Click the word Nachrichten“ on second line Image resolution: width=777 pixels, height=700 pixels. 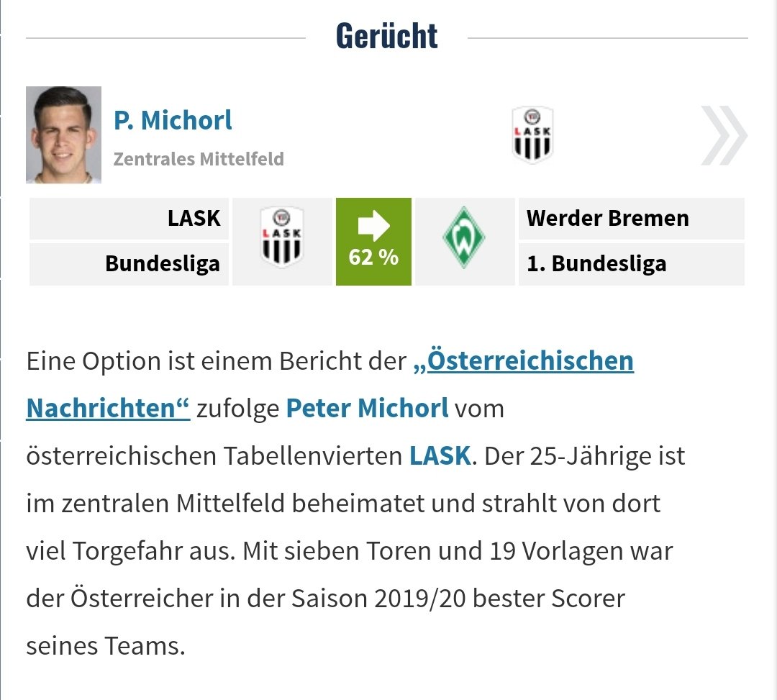point(108,408)
